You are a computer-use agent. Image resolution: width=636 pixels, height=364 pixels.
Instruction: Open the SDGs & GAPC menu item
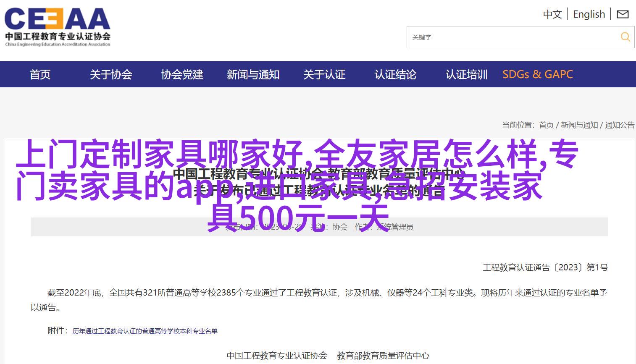pyautogui.click(x=537, y=75)
